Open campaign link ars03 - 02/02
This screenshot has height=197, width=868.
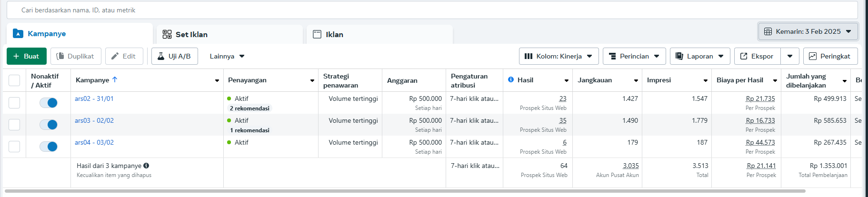coord(94,120)
